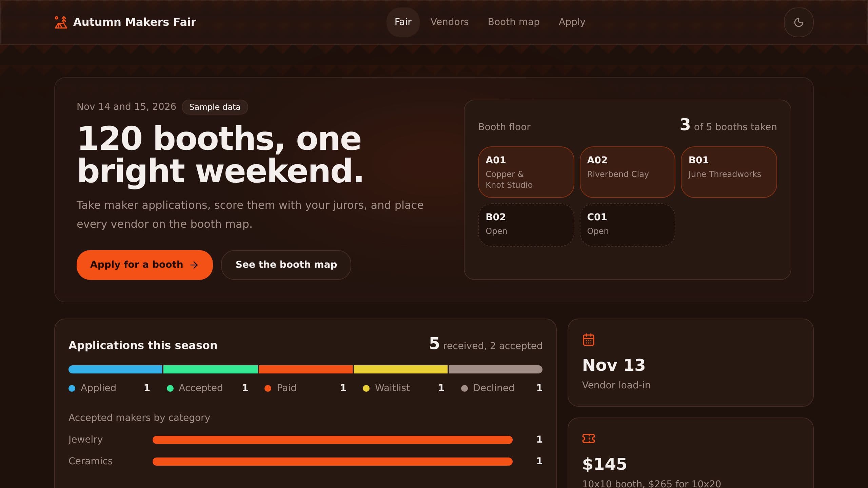
Task: Click the Jewelry category bar
Action: [x=333, y=440]
